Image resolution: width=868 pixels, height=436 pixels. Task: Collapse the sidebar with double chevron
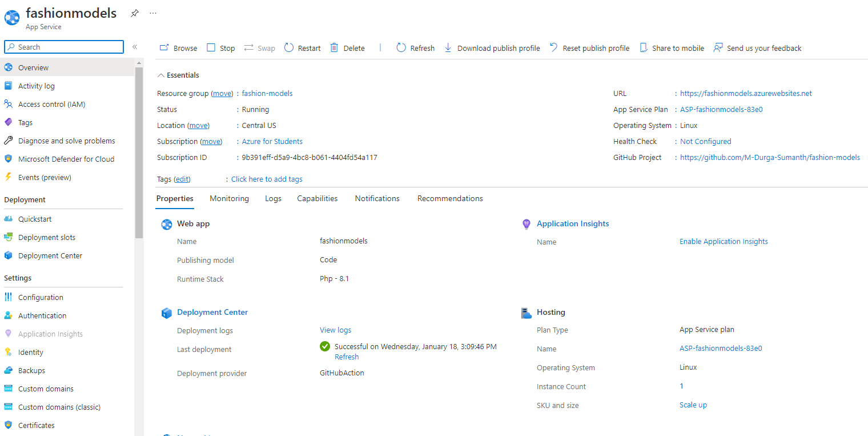pyautogui.click(x=135, y=47)
